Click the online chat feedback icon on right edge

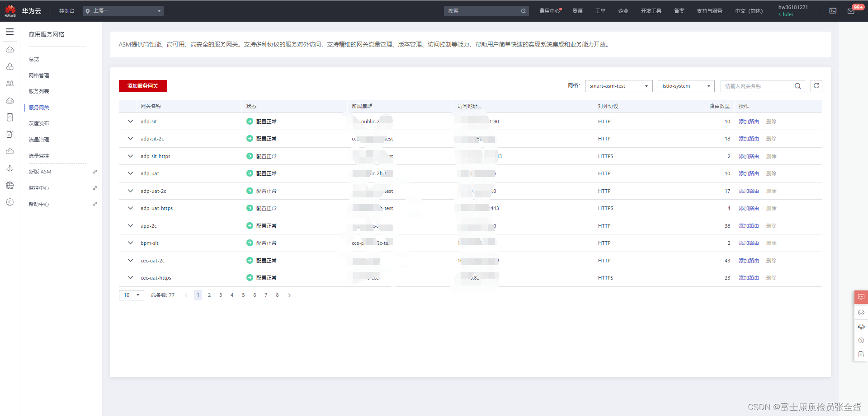[861, 297]
